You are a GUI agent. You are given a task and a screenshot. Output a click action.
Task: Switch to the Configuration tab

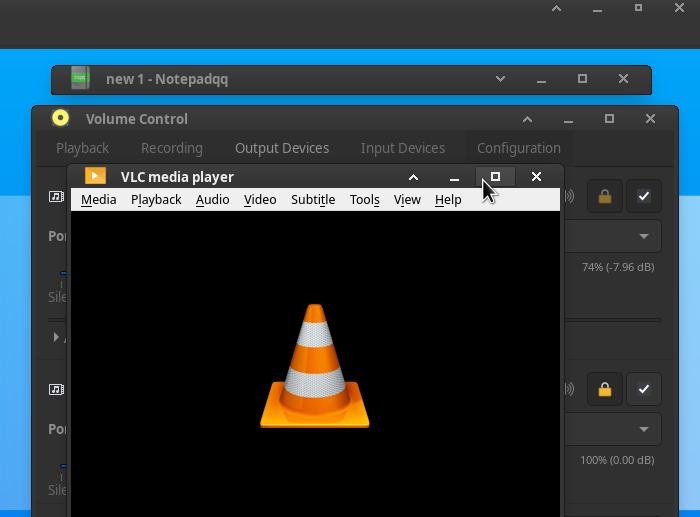tap(519, 148)
